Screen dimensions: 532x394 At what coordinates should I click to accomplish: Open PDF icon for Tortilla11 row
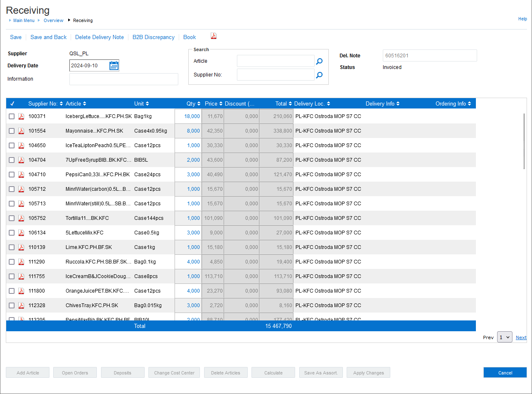(21, 218)
